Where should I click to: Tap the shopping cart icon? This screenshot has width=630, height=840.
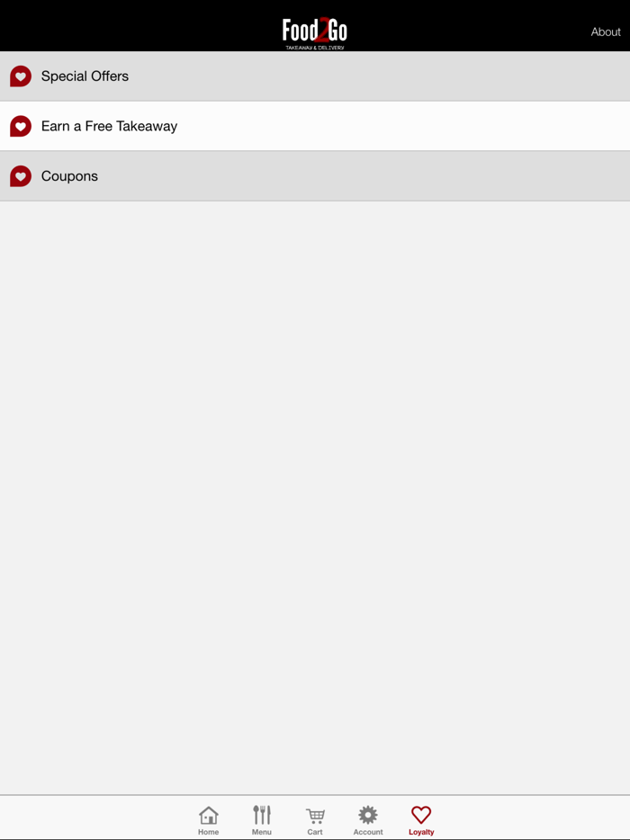[x=315, y=816]
